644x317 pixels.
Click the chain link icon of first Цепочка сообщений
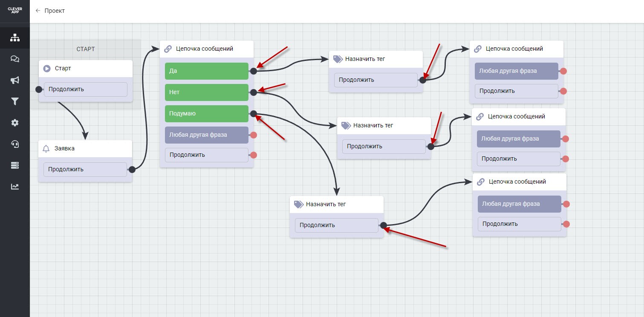[x=168, y=49]
